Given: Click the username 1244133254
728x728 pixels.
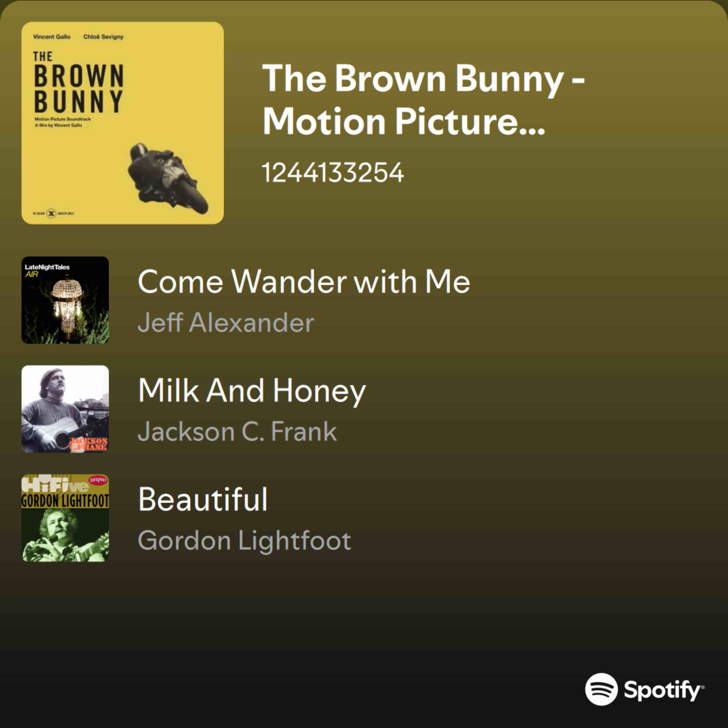Looking at the screenshot, I should pos(333,173).
